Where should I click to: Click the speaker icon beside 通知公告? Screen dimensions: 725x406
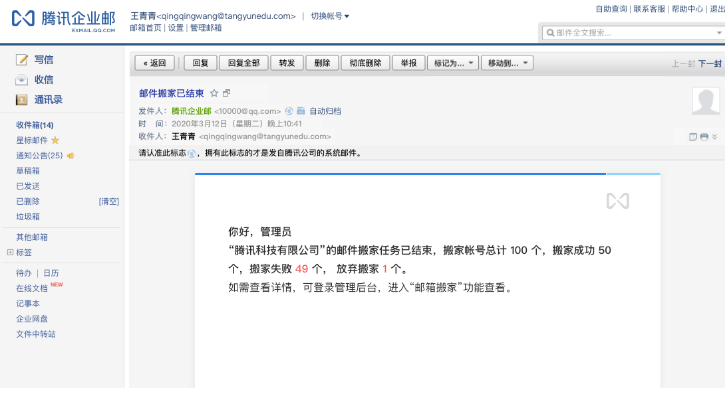(70, 156)
